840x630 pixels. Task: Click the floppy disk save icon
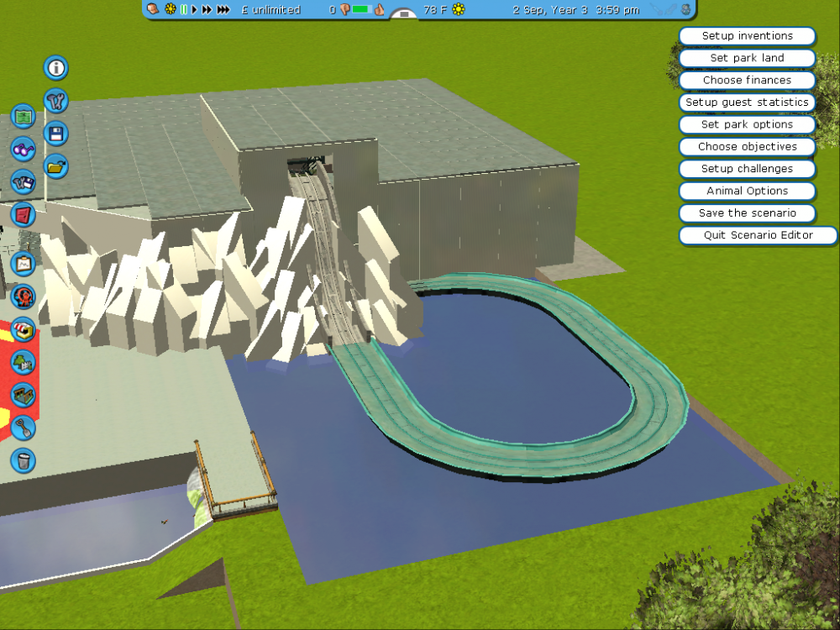(55, 134)
